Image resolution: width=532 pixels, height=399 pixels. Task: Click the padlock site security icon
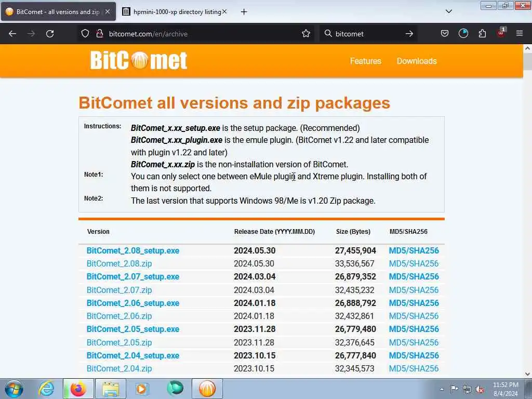coord(100,34)
